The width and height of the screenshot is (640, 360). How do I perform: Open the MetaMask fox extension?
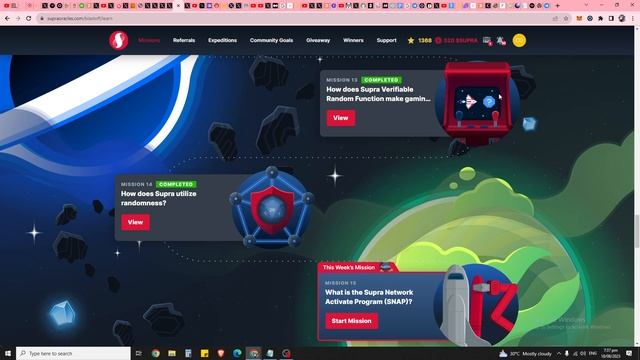[x=579, y=18]
